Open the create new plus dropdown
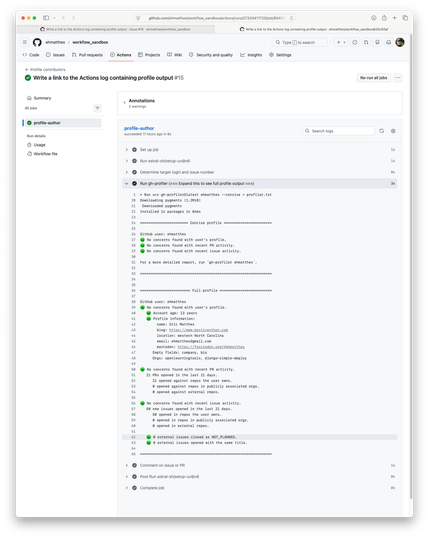 (x=341, y=42)
